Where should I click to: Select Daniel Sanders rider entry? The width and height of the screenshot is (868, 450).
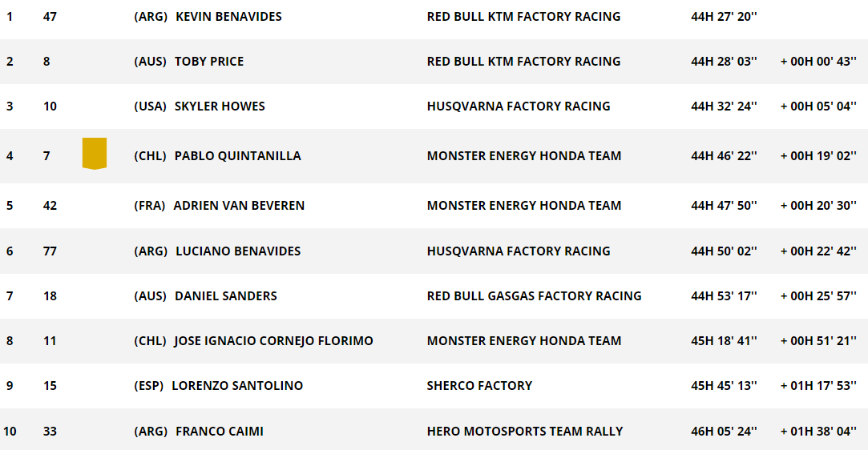pos(226,295)
